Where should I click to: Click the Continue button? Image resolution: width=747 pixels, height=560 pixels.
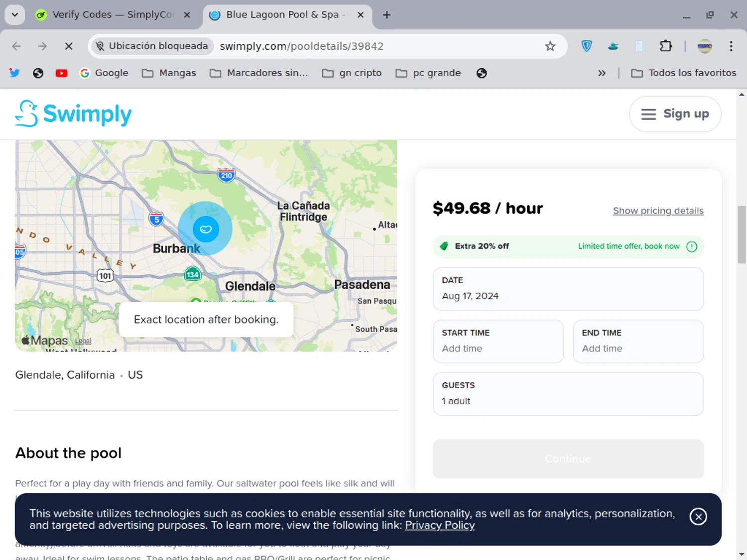(568, 458)
